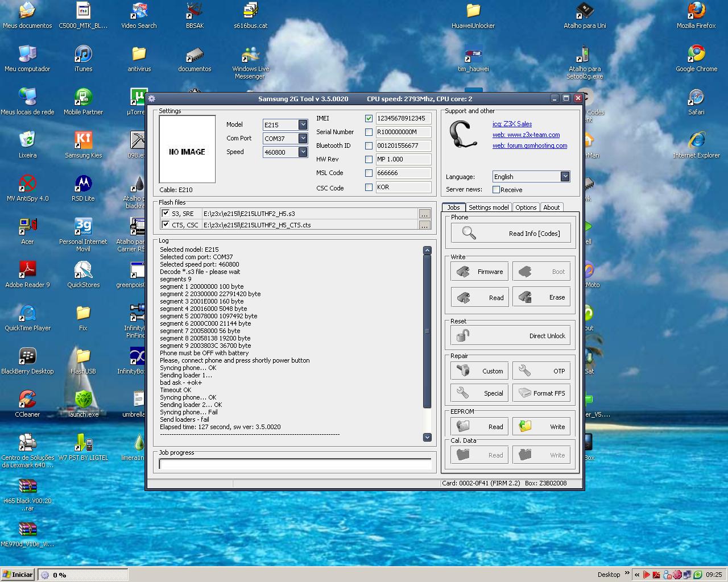
Task: Click the Firmware write button
Action: point(479,272)
